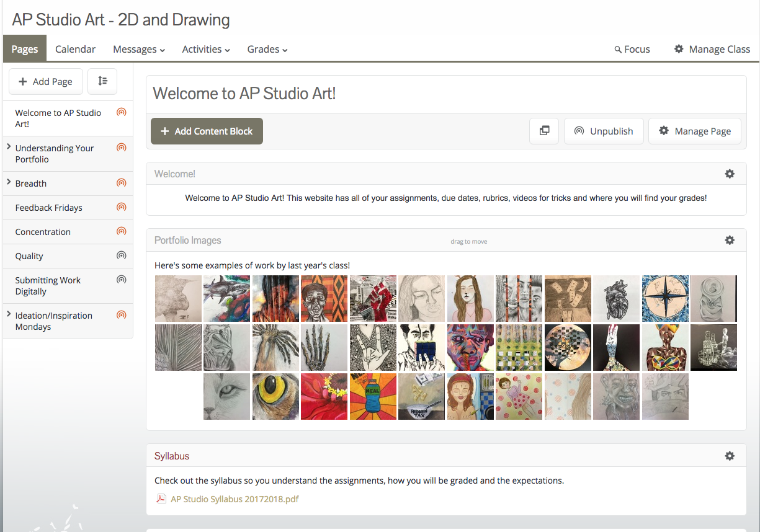Open the Grades dropdown menu

point(267,49)
